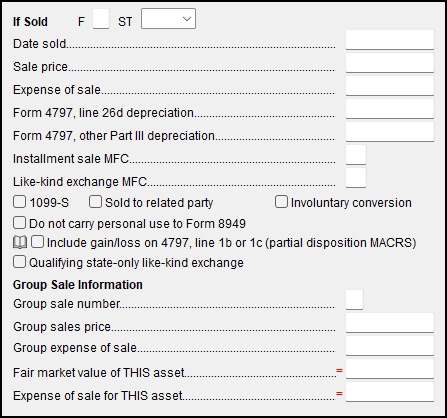This screenshot has height=418, width=447.
Task: Select the Like-kind exchange MFC box
Action: tap(356, 178)
